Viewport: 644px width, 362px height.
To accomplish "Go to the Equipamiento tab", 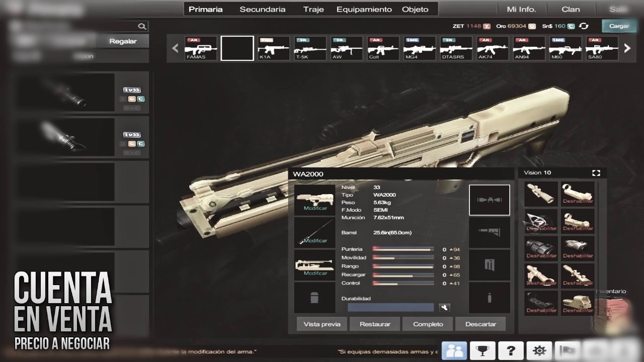I will (x=364, y=9).
